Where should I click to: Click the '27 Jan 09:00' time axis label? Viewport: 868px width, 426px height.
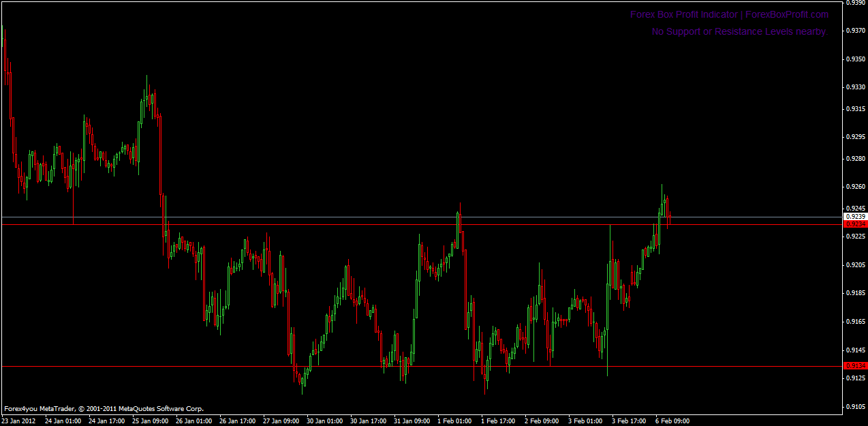pyautogui.click(x=281, y=421)
